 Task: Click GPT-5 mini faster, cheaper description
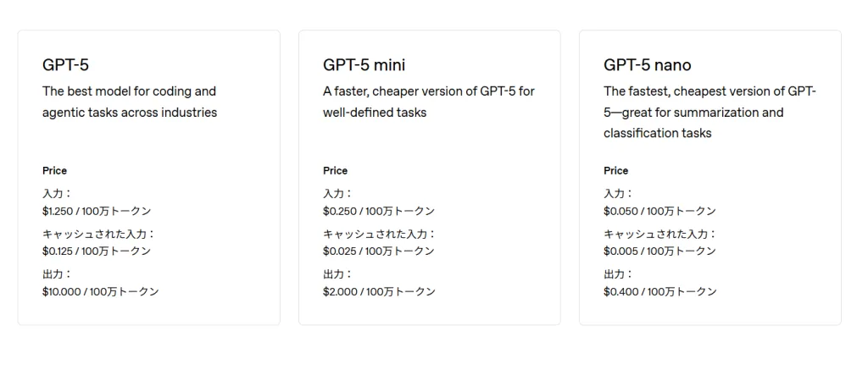[x=428, y=102]
